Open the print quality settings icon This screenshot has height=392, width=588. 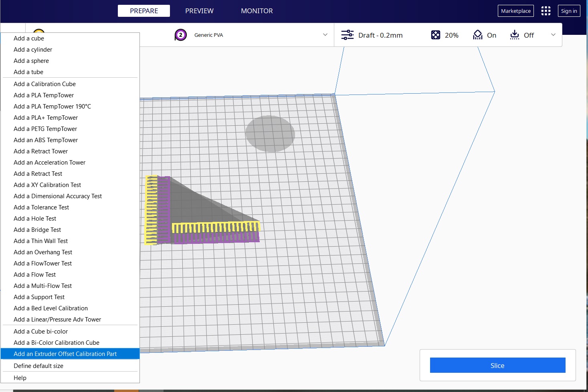click(x=347, y=35)
